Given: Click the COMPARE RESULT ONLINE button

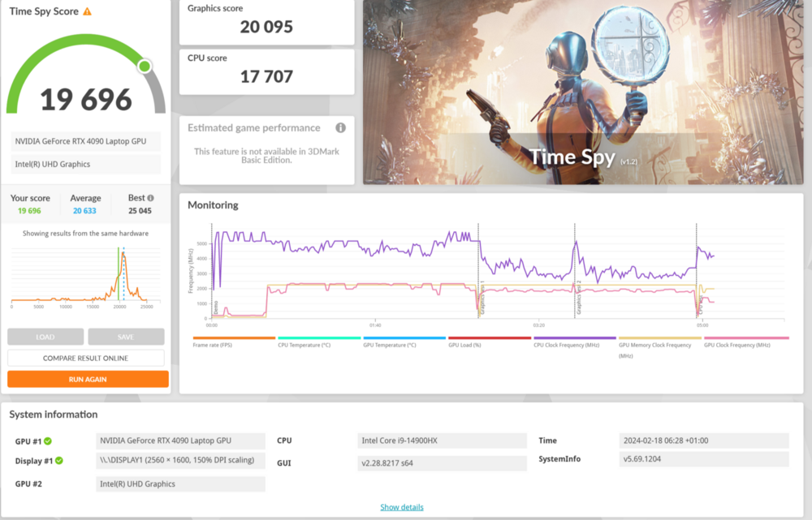Looking at the screenshot, I should tap(86, 358).
